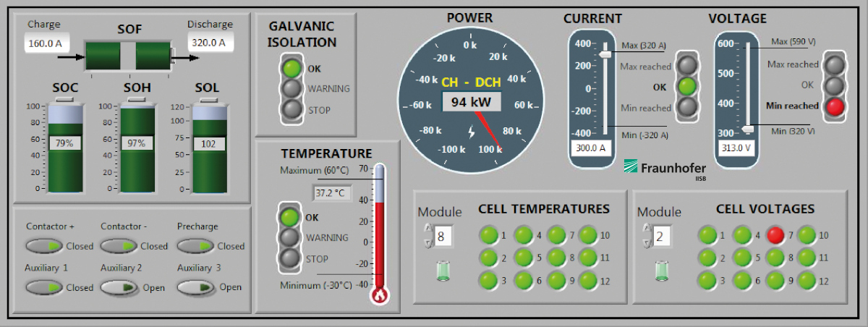Image resolution: width=868 pixels, height=327 pixels.
Task: Click the battery icon under Cell Temperatures module
Action: (443, 271)
